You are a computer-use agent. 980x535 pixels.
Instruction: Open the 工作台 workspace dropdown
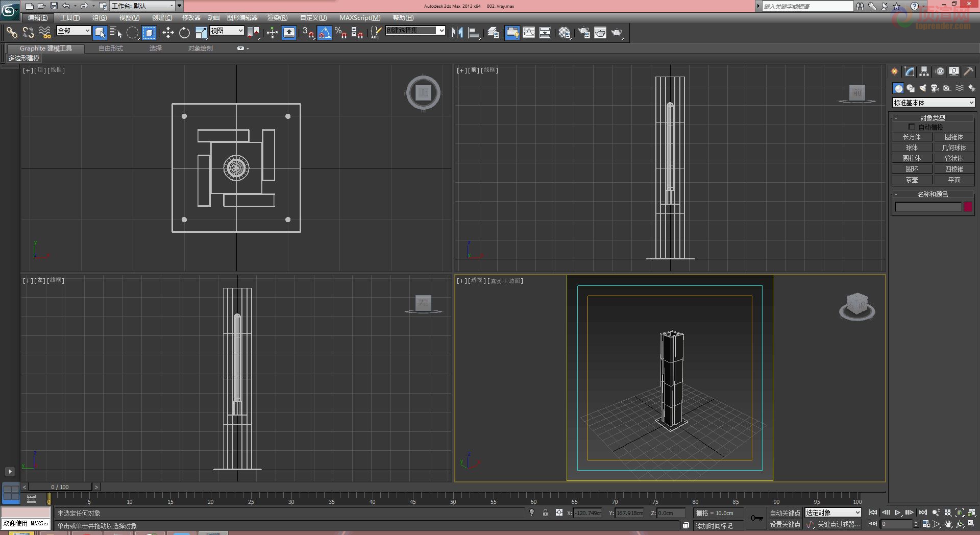click(x=143, y=6)
